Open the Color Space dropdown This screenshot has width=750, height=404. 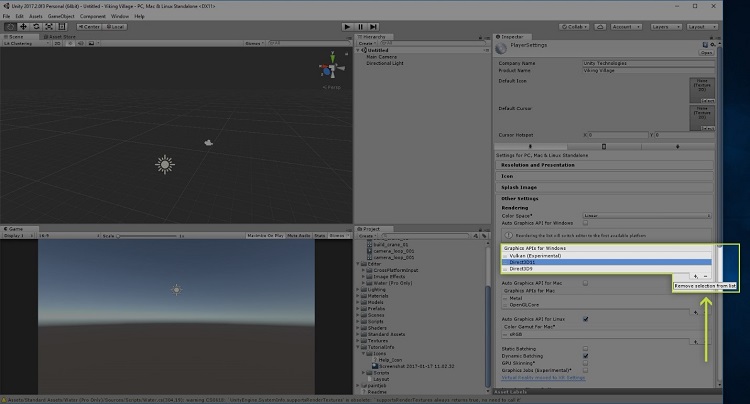click(645, 215)
